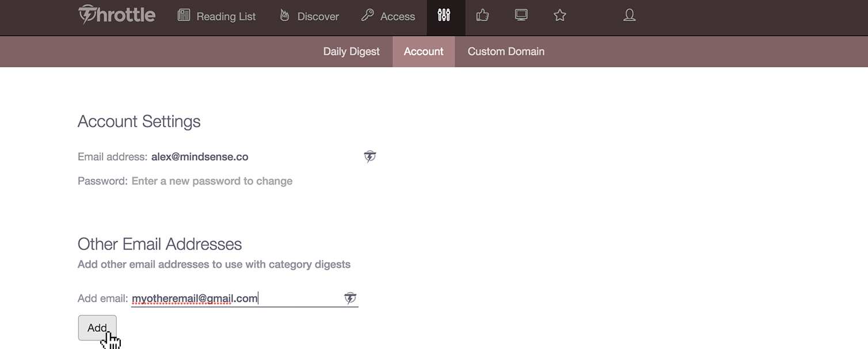Switch to the Custom Domain tab
This screenshot has width=868, height=349.
[x=506, y=52]
